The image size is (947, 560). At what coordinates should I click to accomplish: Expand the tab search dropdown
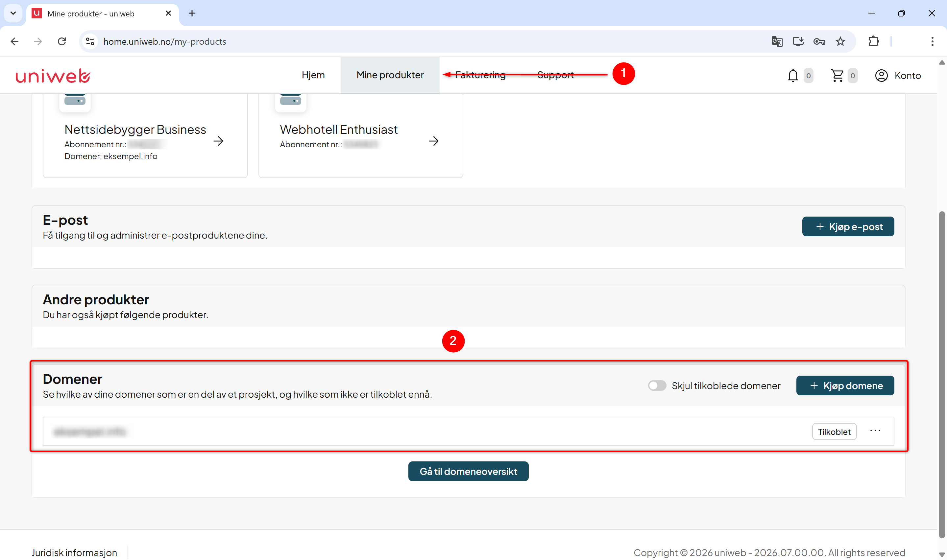pyautogui.click(x=13, y=13)
